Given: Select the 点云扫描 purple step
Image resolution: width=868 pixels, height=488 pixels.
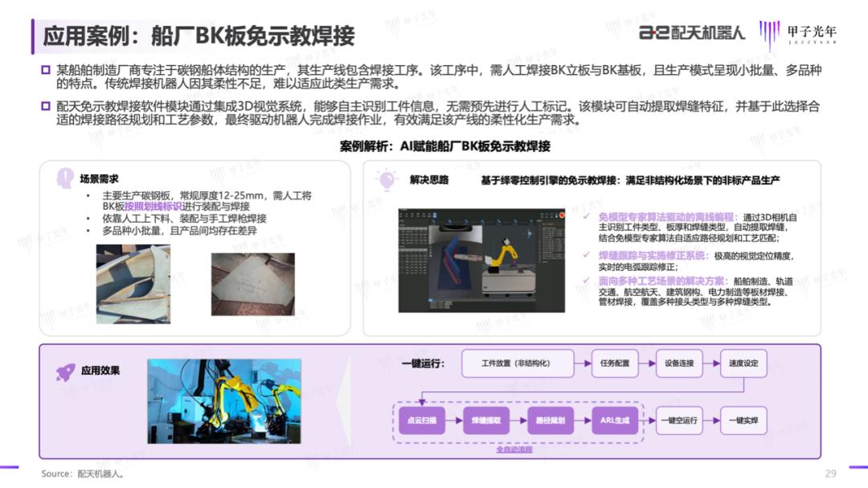Looking at the screenshot, I should [422, 420].
